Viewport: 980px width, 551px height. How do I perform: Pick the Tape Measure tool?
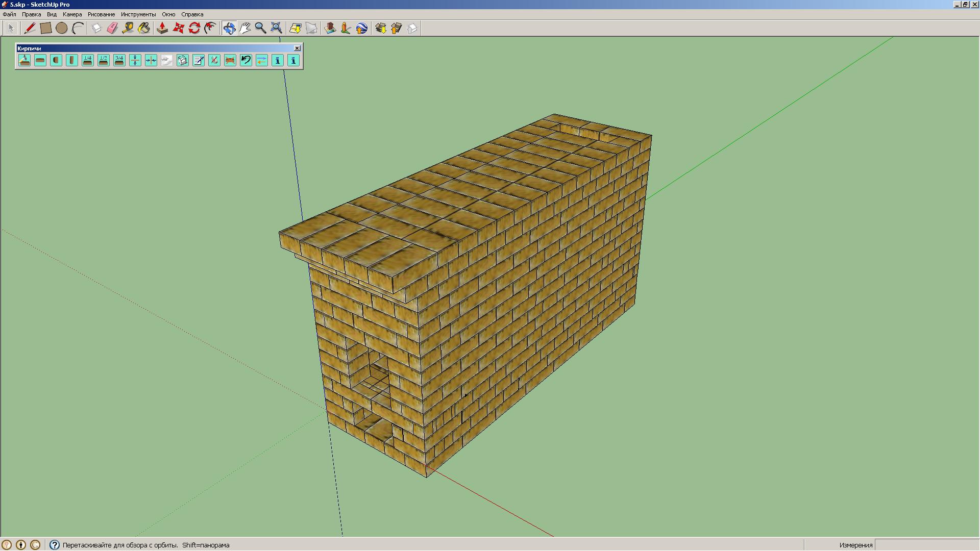point(128,28)
